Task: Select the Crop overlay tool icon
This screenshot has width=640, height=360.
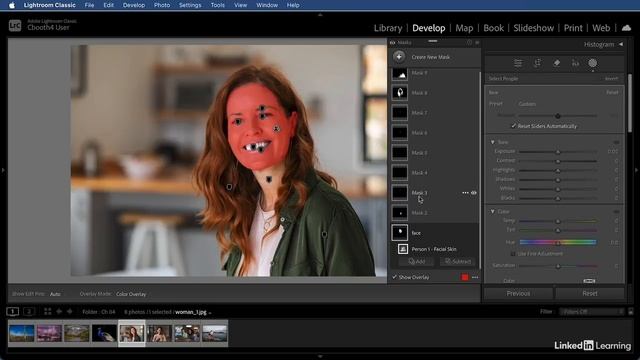Action: click(537, 63)
